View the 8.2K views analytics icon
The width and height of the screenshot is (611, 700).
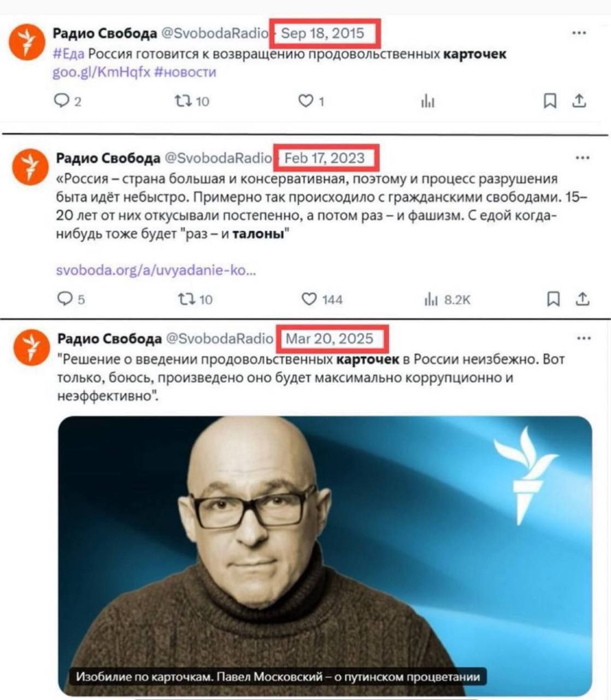click(x=431, y=299)
